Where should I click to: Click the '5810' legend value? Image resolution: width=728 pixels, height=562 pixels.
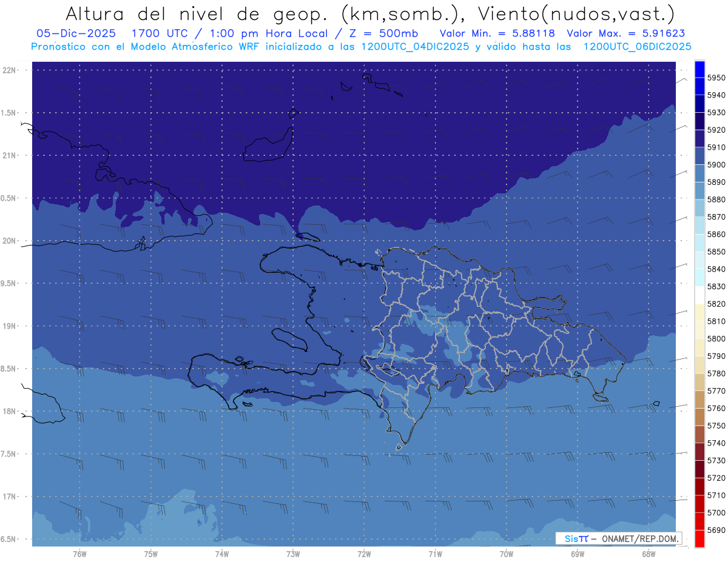point(716,321)
